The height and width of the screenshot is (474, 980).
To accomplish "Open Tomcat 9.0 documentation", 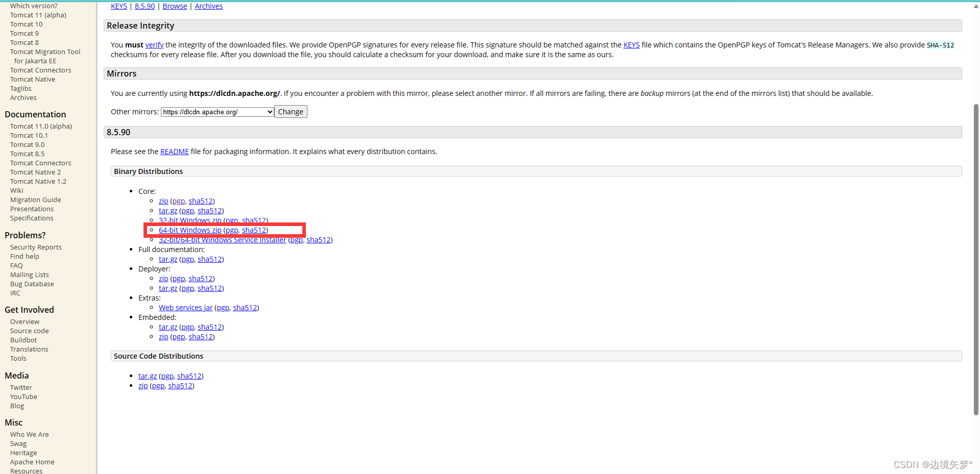I will click(28, 145).
